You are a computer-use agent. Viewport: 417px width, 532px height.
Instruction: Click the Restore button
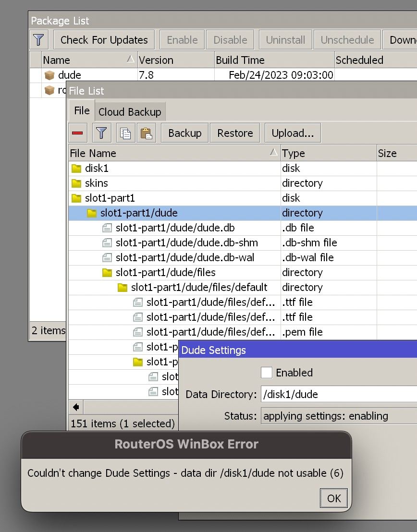click(235, 133)
